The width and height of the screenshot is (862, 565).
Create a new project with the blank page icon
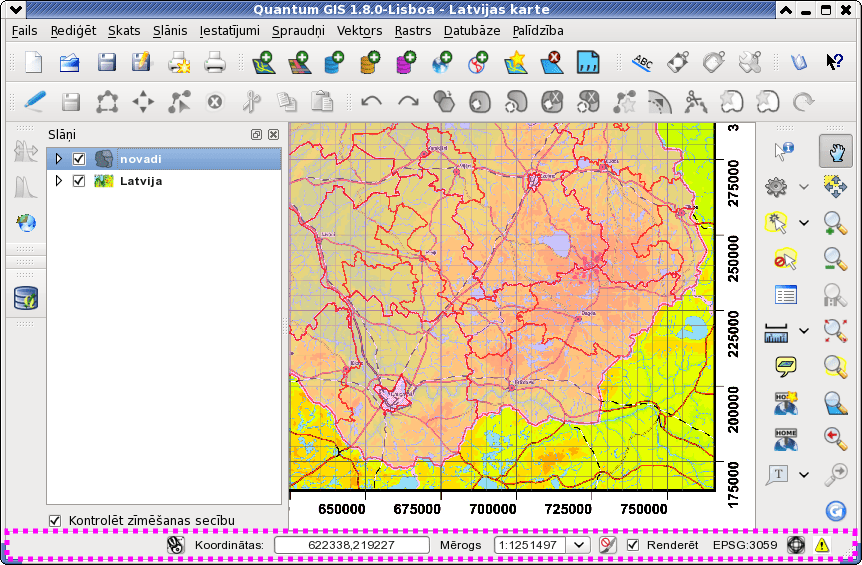point(34,62)
